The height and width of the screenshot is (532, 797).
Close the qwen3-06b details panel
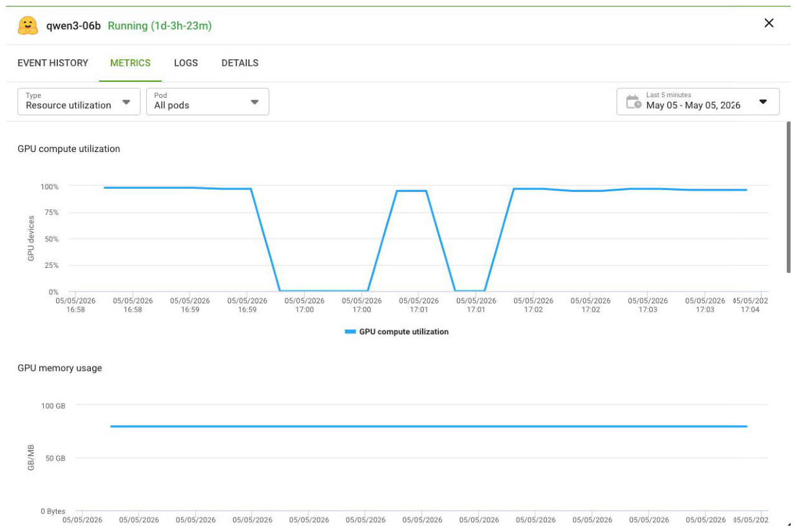click(769, 23)
